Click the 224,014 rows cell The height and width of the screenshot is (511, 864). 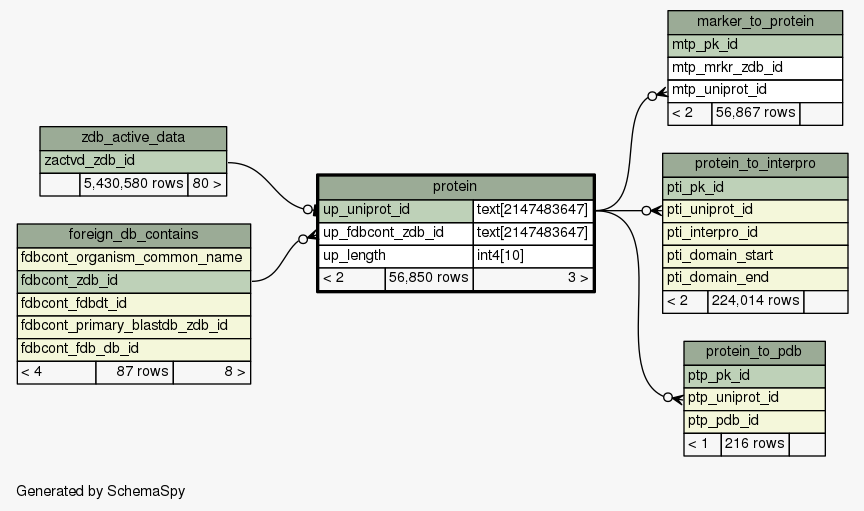click(x=755, y=302)
